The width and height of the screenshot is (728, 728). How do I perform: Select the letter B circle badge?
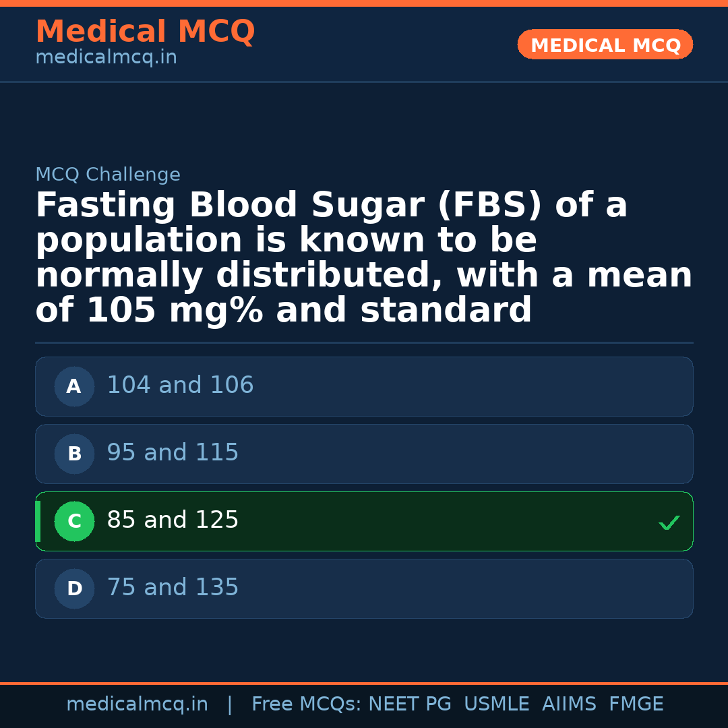(74, 454)
